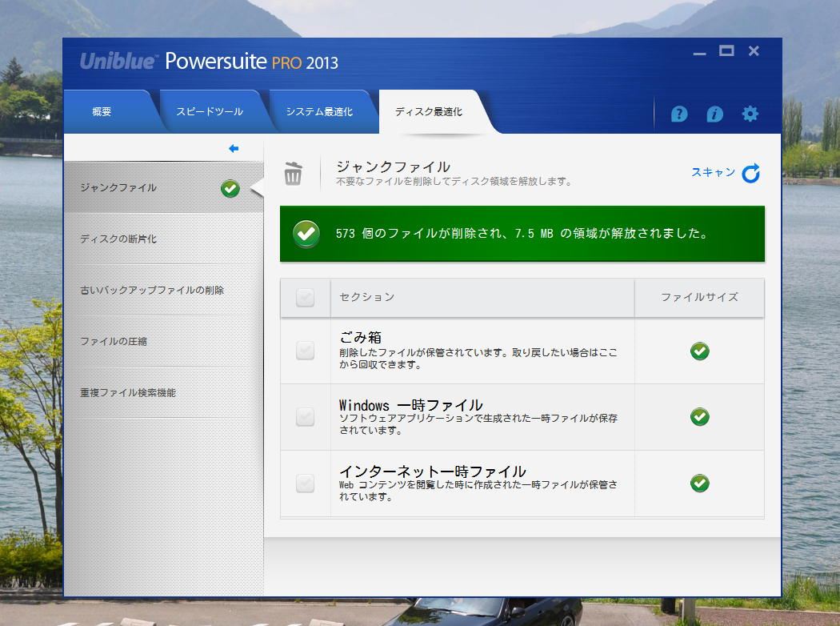This screenshot has width=840, height=626.
Task: Open ファイルの圧縮 in the sidebar
Action: [163, 341]
